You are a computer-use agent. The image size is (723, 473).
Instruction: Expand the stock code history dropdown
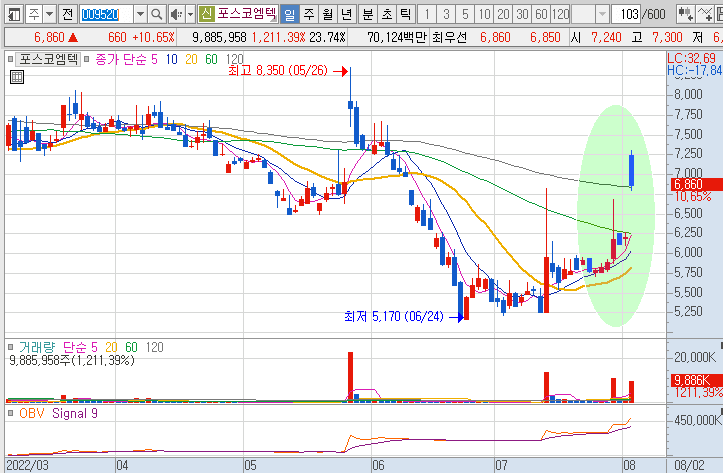(x=141, y=15)
